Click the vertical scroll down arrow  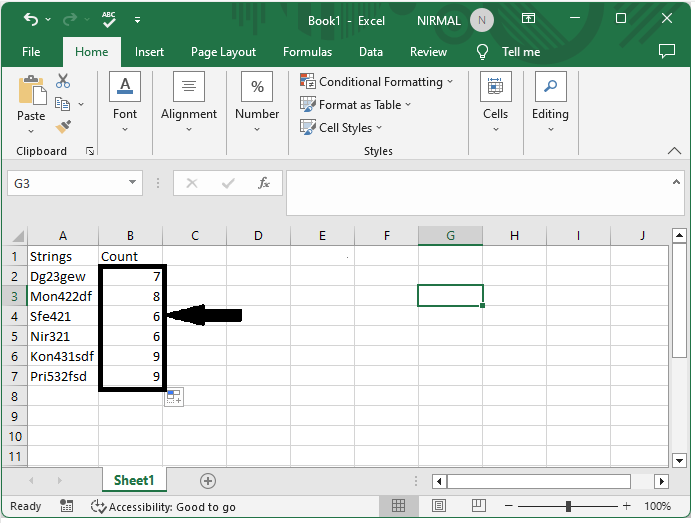click(679, 461)
